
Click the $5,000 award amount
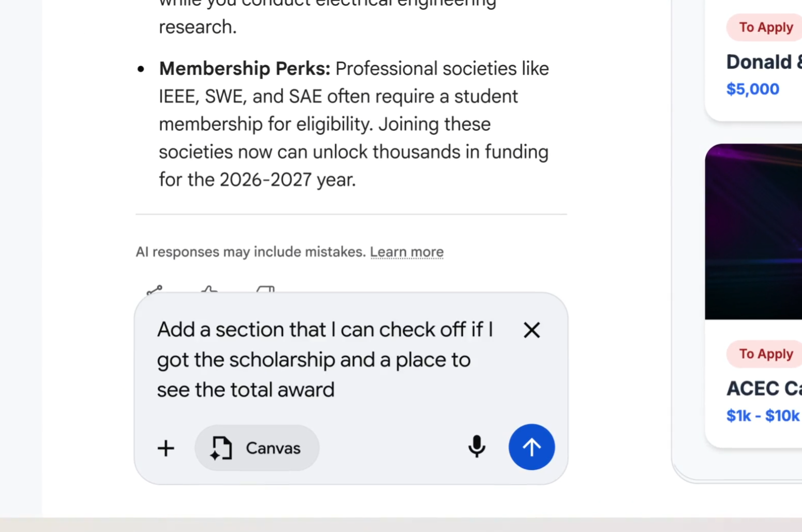pos(752,89)
